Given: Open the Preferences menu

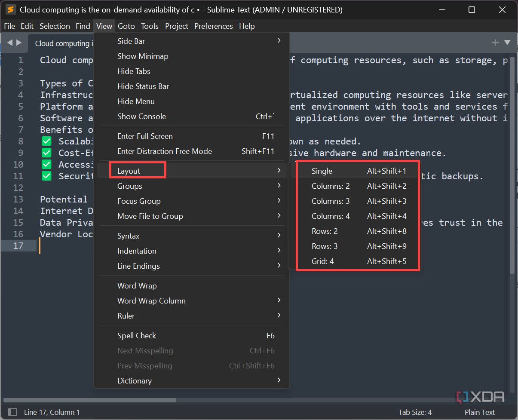Looking at the screenshot, I should tap(213, 26).
